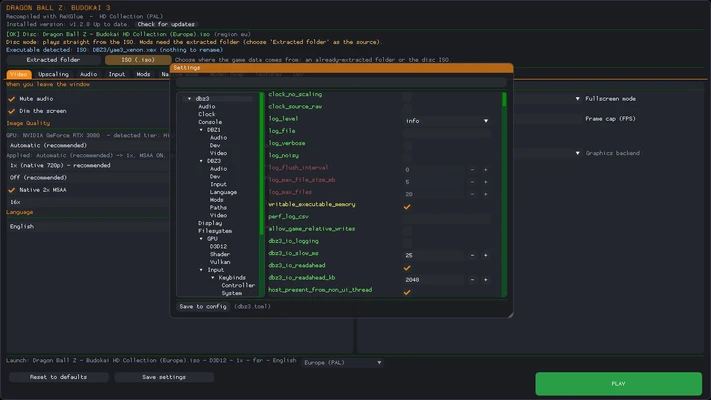This screenshot has height=400, width=711.
Task: Select Controller under Keybinds
Action: click(x=238, y=286)
